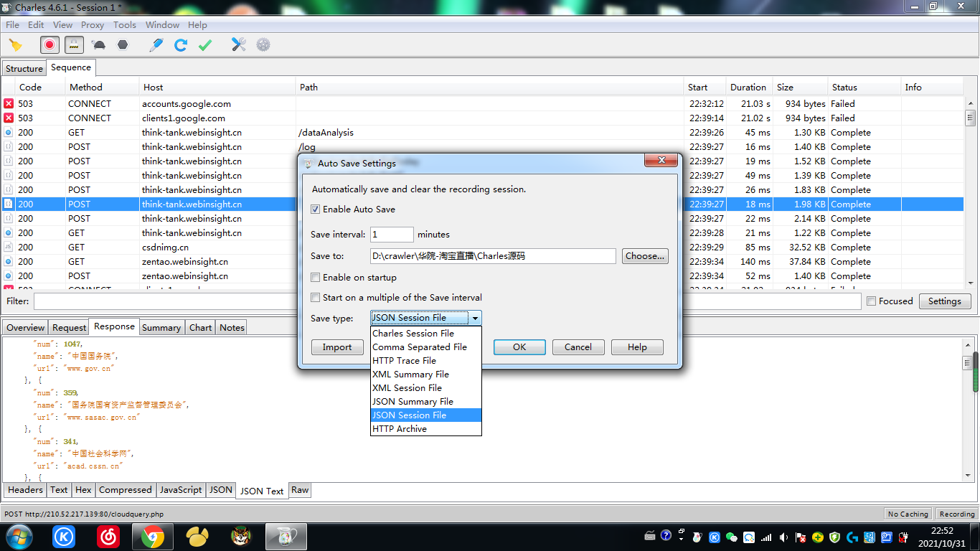Open the Save type combo box arrow
This screenshot has width=980, height=551.
475,318
